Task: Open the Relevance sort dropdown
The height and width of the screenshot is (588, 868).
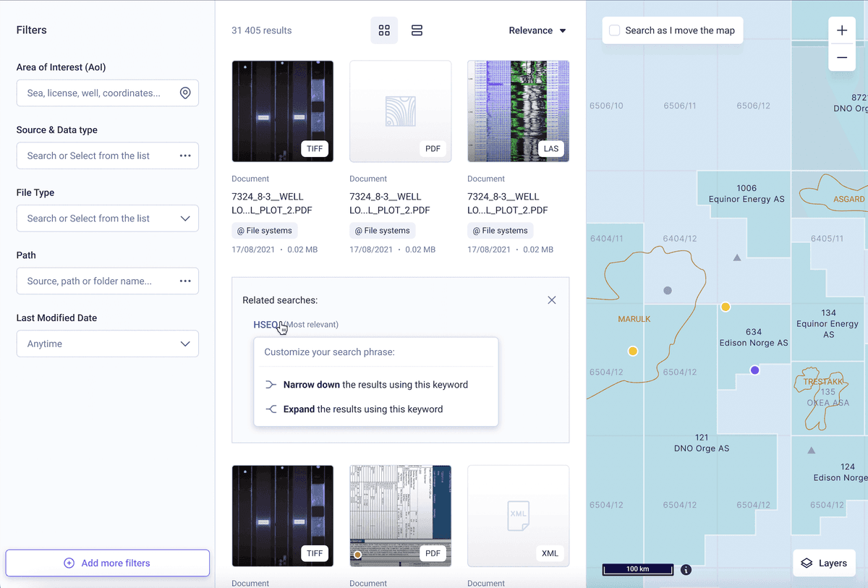Action: 537,30
